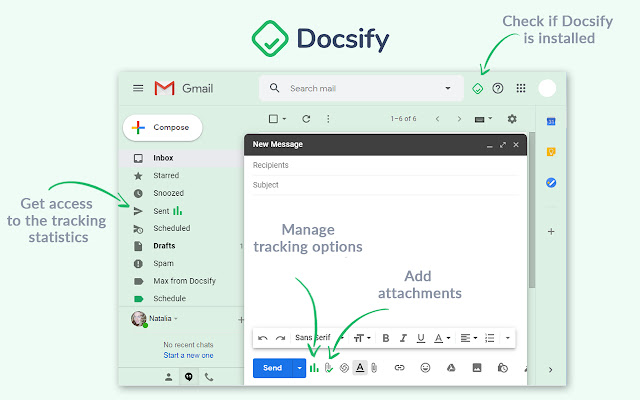Click the Search mail field
This screenshot has width=640, height=400.
click(361, 88)
